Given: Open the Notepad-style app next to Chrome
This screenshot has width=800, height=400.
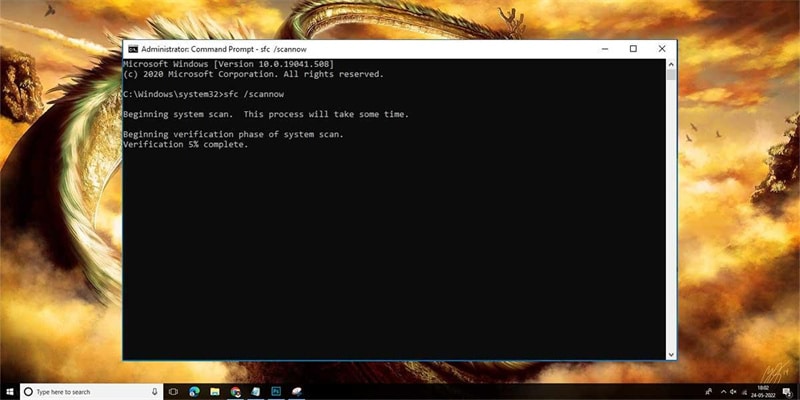Looking at the screenshot, I should pos(256,392).
